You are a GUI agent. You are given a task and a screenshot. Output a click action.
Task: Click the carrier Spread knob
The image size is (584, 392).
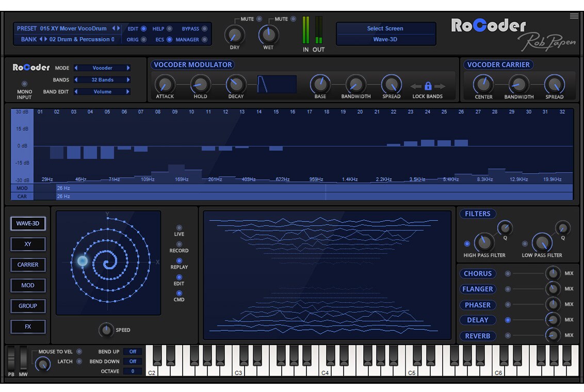tap(555, 85)
